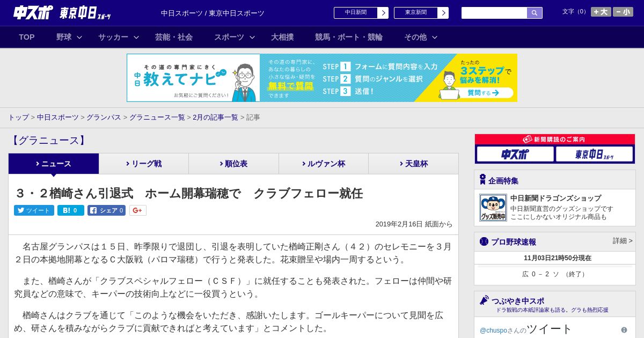Image resolution: width=644 pixels, height=338 pixels.
Task: Click the 教えてナビ banner advertisement
Action: (x=322, y=78)
